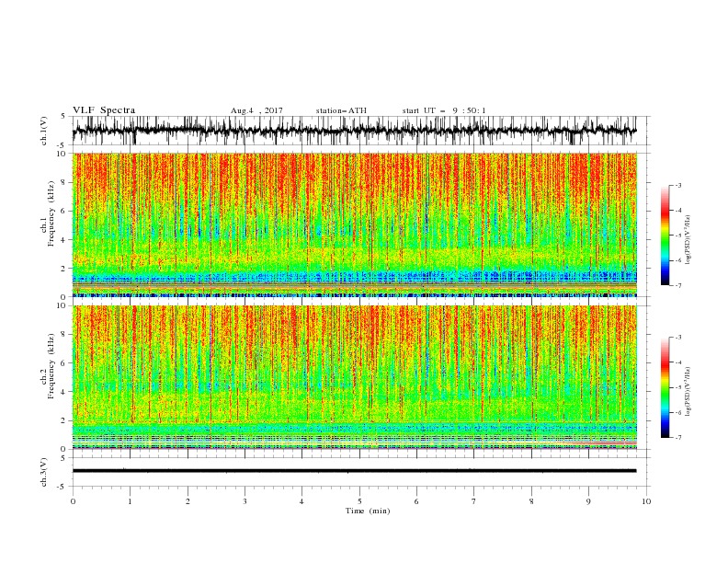The width and height of the screenshot is (728, 563).
Task: Select the "Aug.4 , 2017" date text
Action: (256, 110)
